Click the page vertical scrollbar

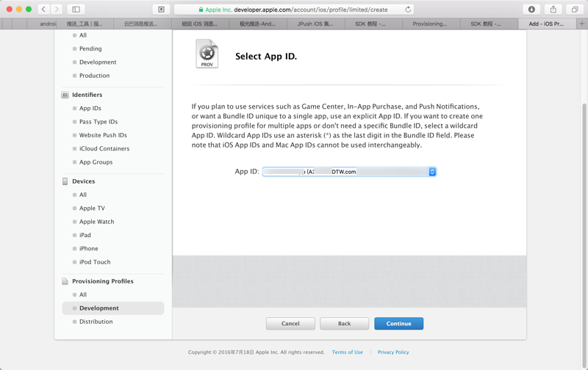(584, 234)
